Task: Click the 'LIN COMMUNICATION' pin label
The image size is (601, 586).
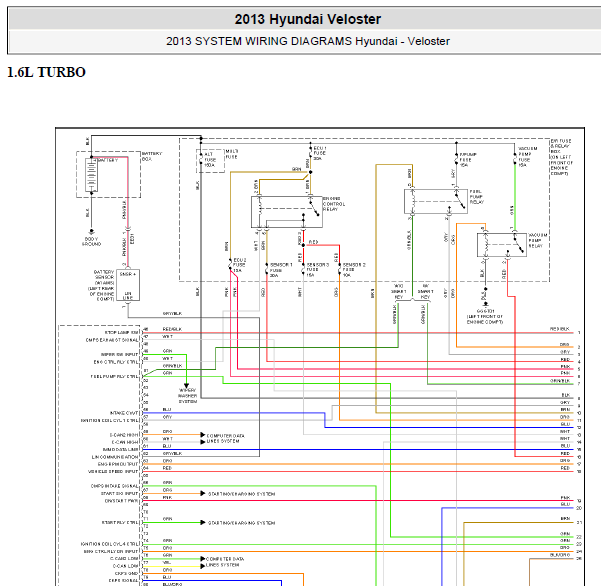Action: click(115, 457)
